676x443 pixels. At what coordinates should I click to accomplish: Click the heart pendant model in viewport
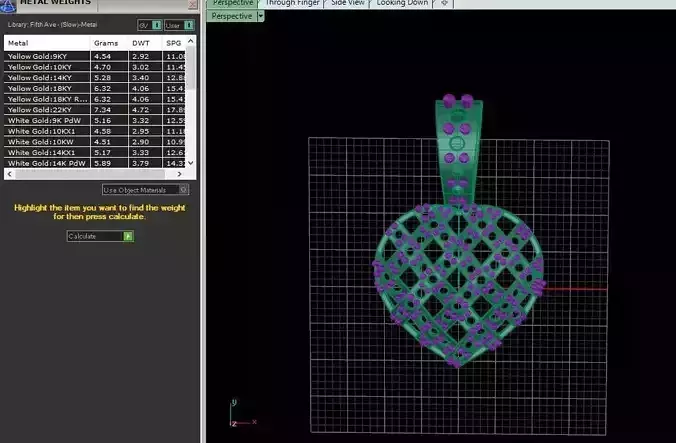click(x=458, y=284)
